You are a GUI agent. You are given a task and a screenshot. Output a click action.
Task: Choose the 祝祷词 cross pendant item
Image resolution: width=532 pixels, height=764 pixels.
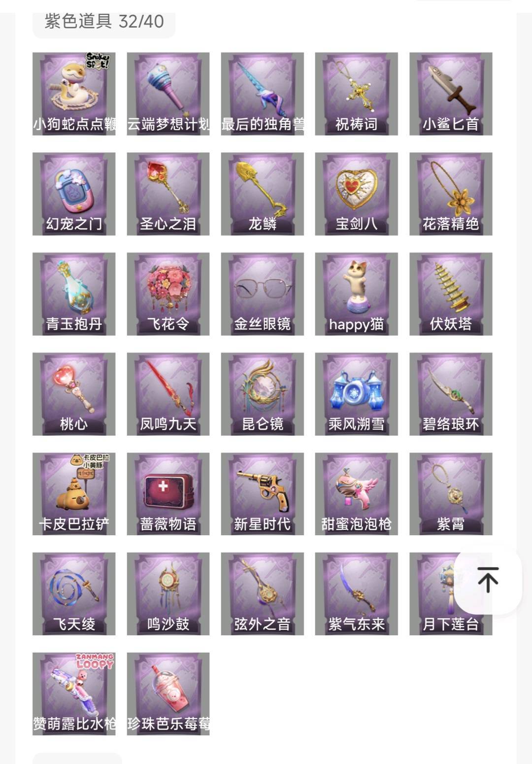coord(357,94)
